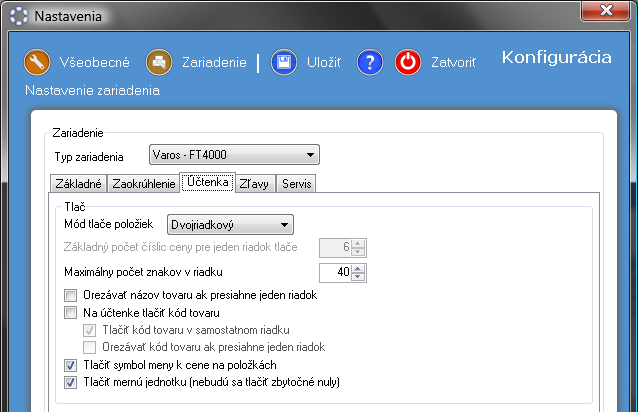Click the disabled Základný počet číslic field
The height and width of the screenshot is (412, 638).
[335, 247]
